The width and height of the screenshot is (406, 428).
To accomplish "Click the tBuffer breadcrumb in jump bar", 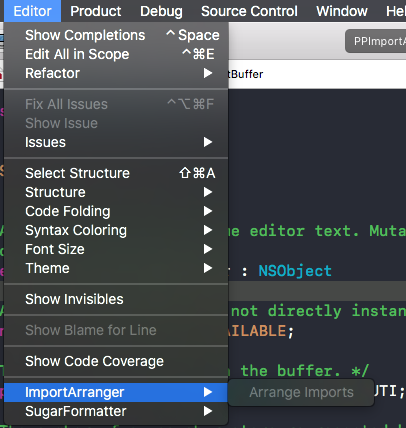I will pyautogui.click(x=246, y=74).
